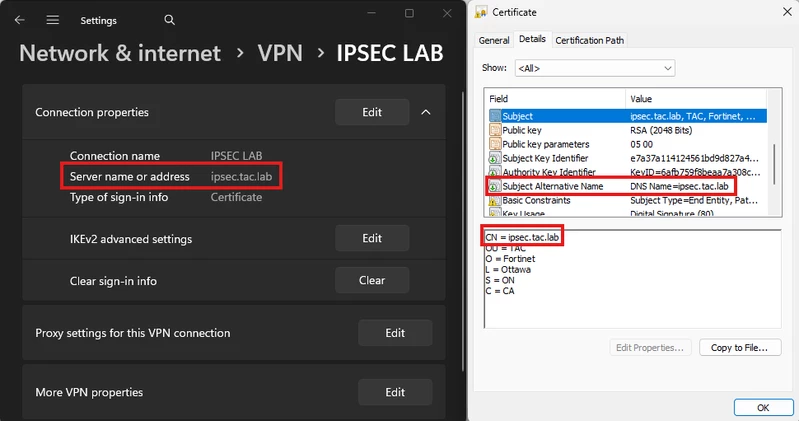This screenshot has width=799, height=421.
Task: Click the Subject Key Identifier field icon
Action: [494, 158]
